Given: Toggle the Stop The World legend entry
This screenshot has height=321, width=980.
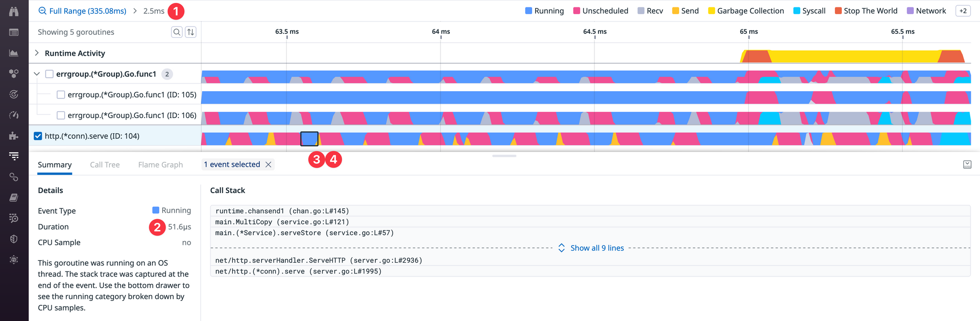Looking at the screenshot, I should [866, 11].
